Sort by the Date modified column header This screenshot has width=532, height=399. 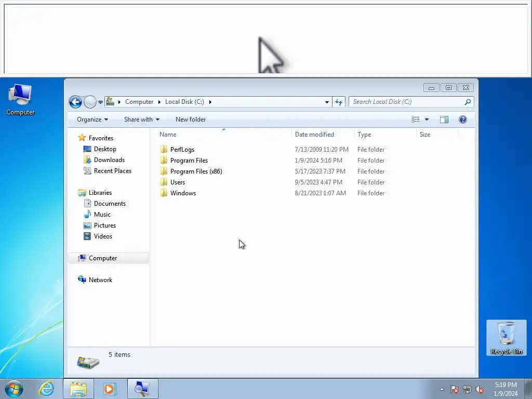pyautogui.click(x=323, y=135)
